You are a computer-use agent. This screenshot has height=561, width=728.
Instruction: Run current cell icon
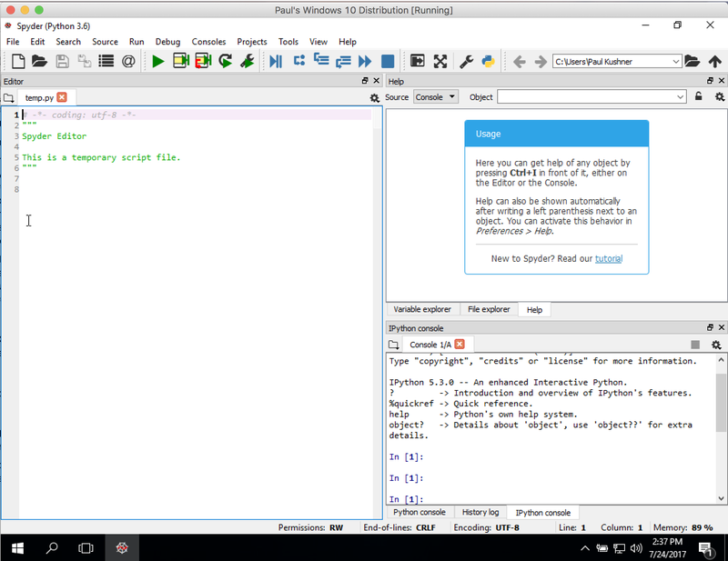tap(180, 61)
